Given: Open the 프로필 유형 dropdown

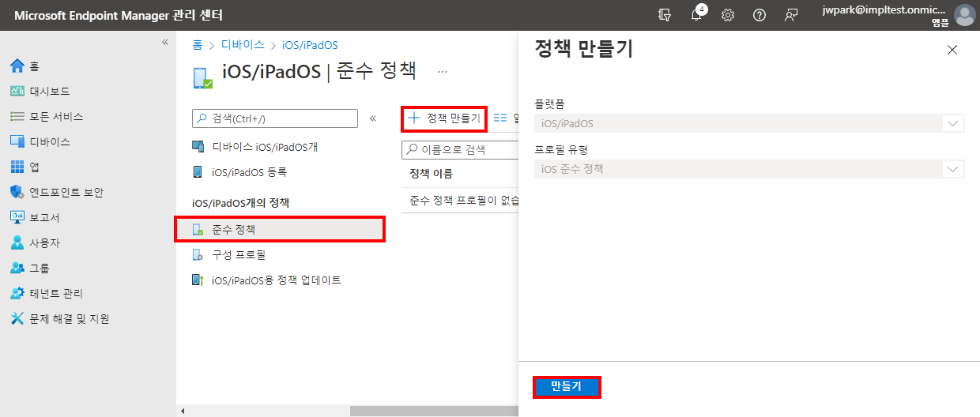Looking at the screenshot, I should pyautogui.click(x=749, y=169).
